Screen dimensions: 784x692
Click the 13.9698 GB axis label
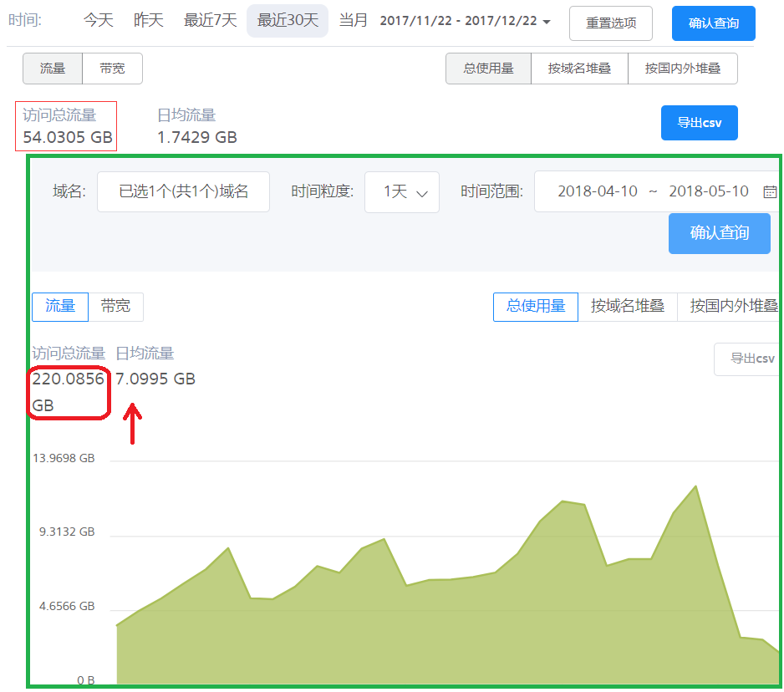click(64, 459)
